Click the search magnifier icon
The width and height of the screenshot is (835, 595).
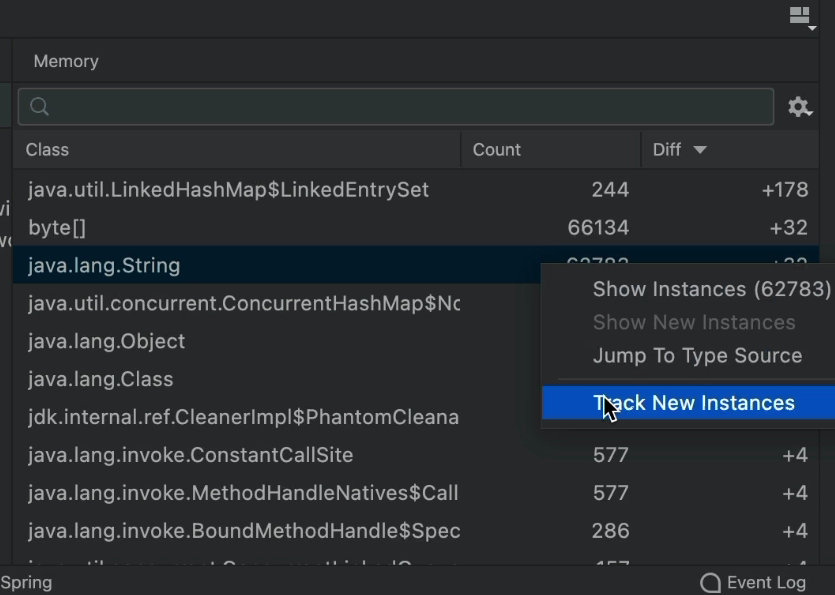[x=40, y=107]
